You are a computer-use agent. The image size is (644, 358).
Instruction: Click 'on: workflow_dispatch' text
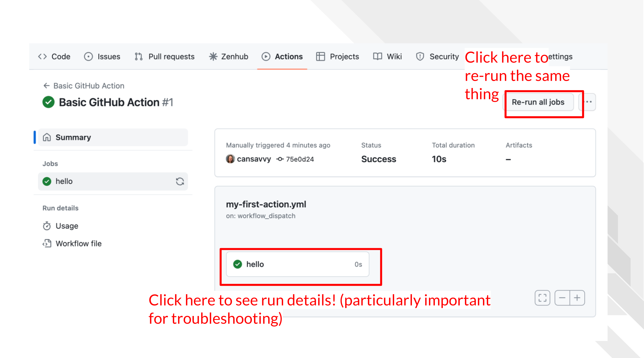click(x=261, y=216)
